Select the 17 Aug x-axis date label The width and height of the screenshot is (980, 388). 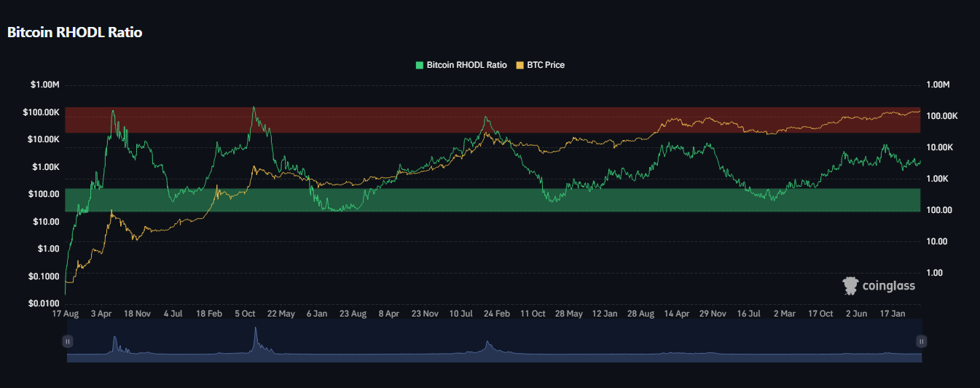pyautogui.click(x=66, y=314)
